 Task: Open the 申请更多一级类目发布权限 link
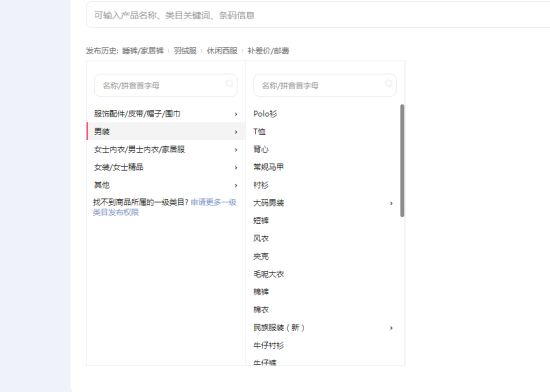point(165,207)
